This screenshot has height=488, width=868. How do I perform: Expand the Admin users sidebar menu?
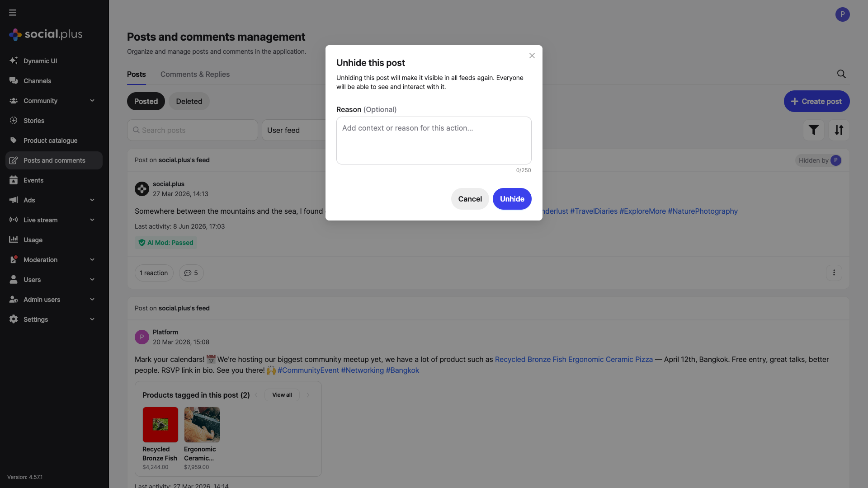click(x=54, y=300)
